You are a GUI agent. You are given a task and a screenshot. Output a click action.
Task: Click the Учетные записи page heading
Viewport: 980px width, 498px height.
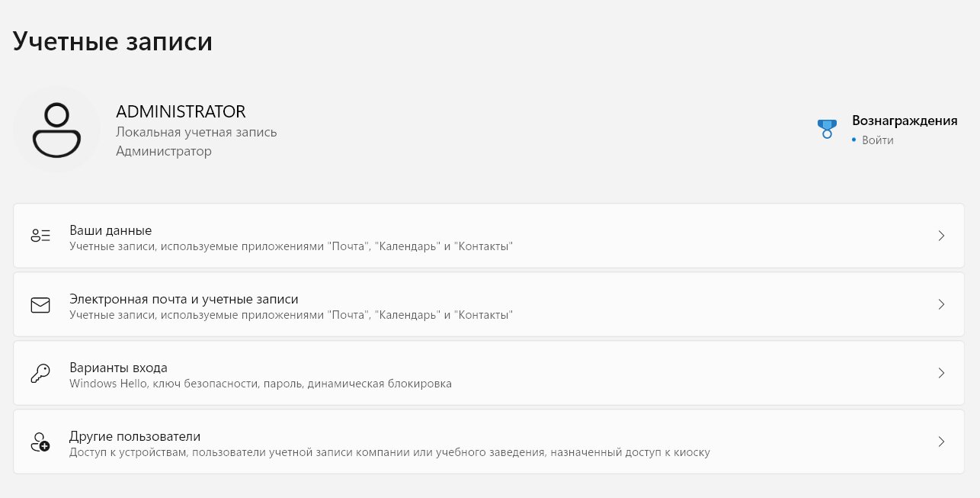113,41
